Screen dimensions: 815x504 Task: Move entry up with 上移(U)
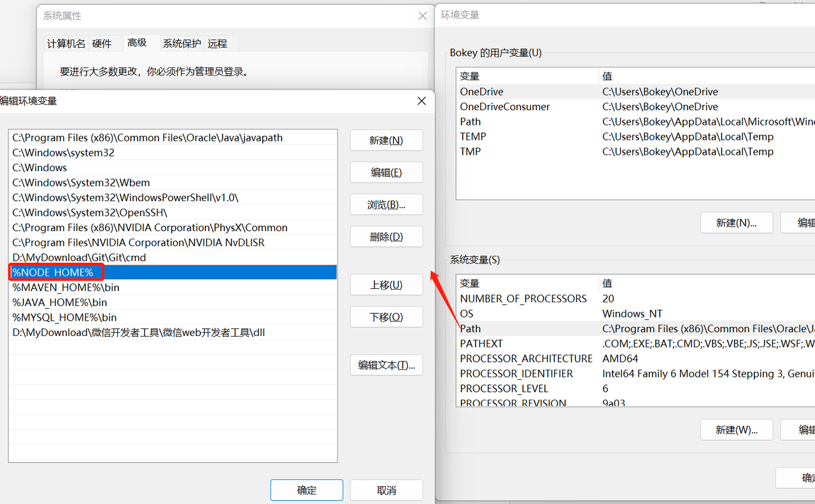click(x=386, y=285)
